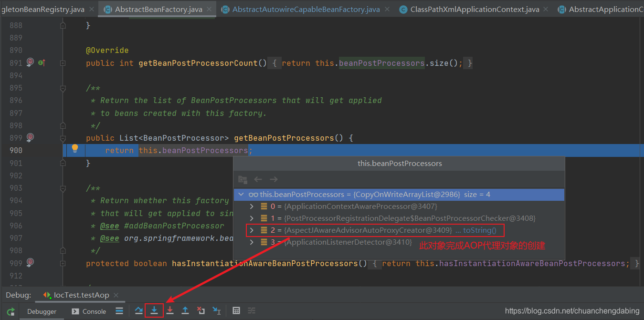Click the org.springframework @see reference on line 907
Viewport: 644px width, 320px height.
pos(179,238)
